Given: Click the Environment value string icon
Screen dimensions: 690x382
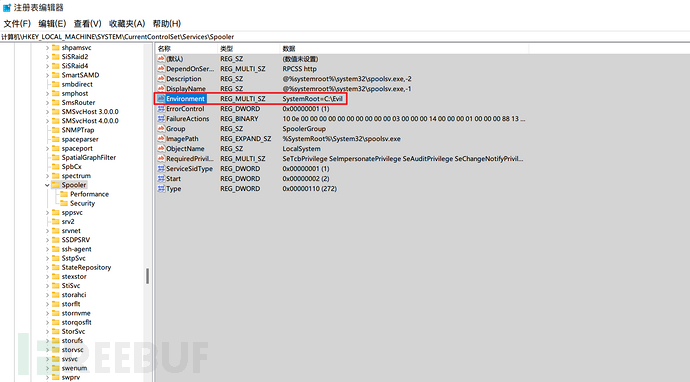Looking at the screenshot, I should [x=161, y=99].
